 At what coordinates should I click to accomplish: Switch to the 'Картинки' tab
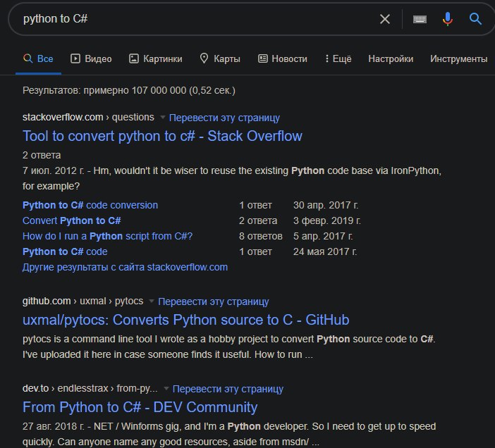click(x=156, y=58)
